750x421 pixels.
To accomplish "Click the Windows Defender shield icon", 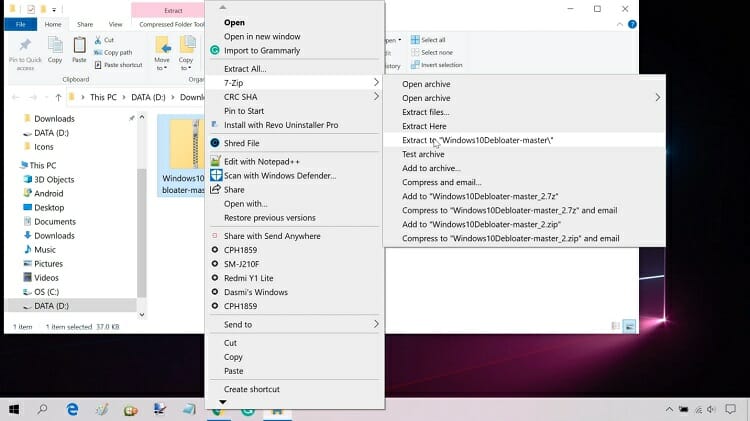I will 216,176.
